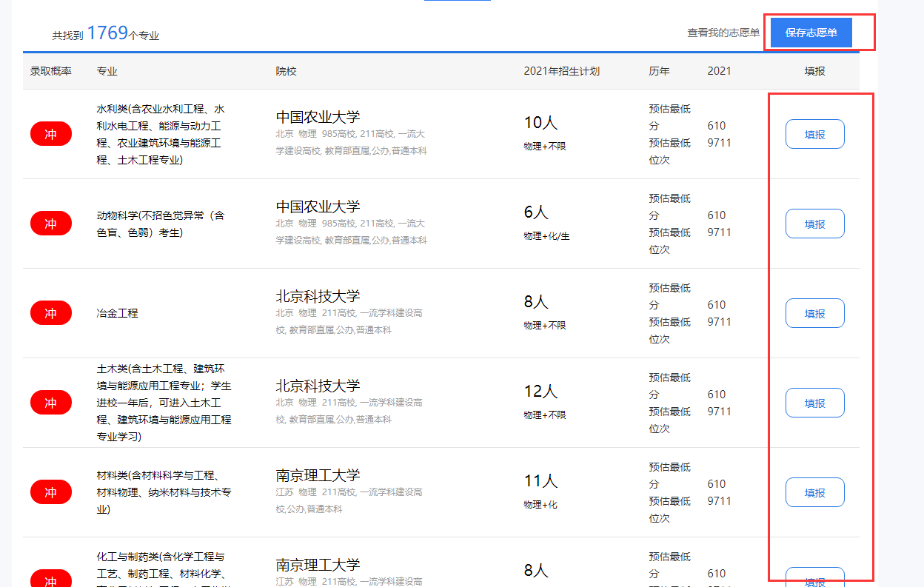Image resolution: width=924 pixels, height=587 pixels.
Task: Click the 物理+化/生 subject requirement
Action: pyautogui.click(x=547, y=236)
